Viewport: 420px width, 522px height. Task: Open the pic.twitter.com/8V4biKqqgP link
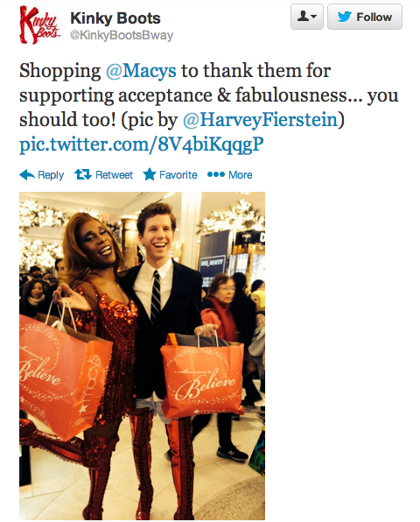pos(142,145)
